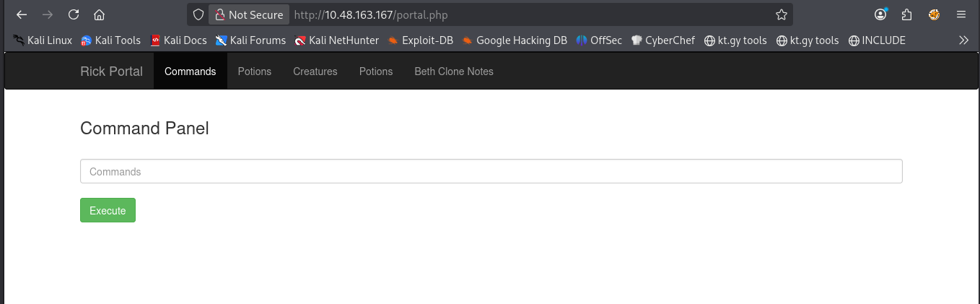The width and height of the screenshot is (980, 304).
Task: Click into the Commands input field
Action: pyautogui.click(x=491, y=171)
